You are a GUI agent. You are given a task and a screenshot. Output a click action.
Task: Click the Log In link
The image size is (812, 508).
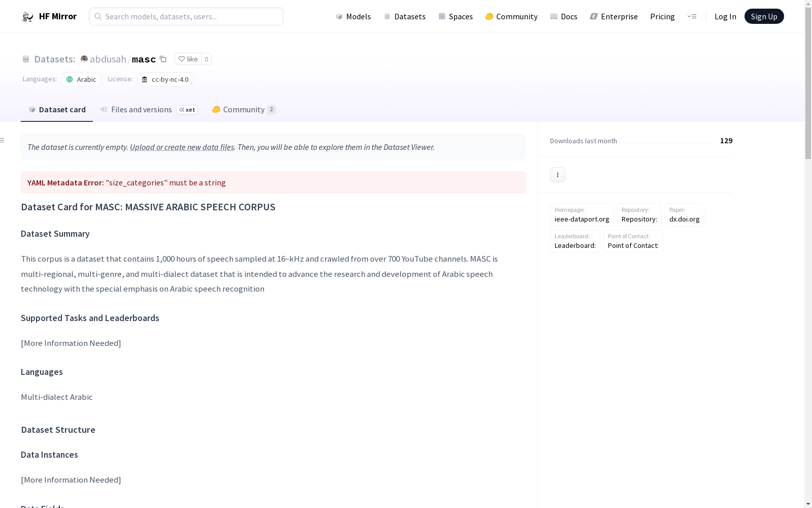pos(725,16)
